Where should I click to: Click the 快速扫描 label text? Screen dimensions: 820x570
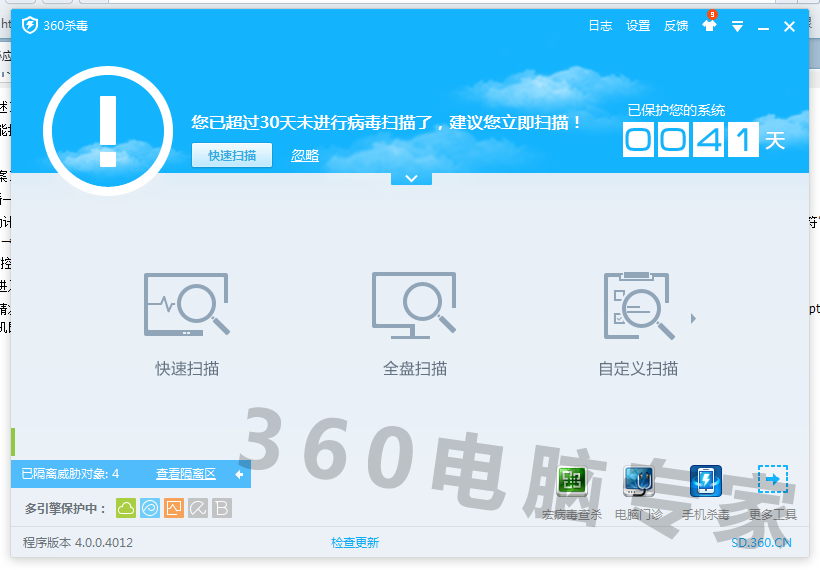coord(187,369)
